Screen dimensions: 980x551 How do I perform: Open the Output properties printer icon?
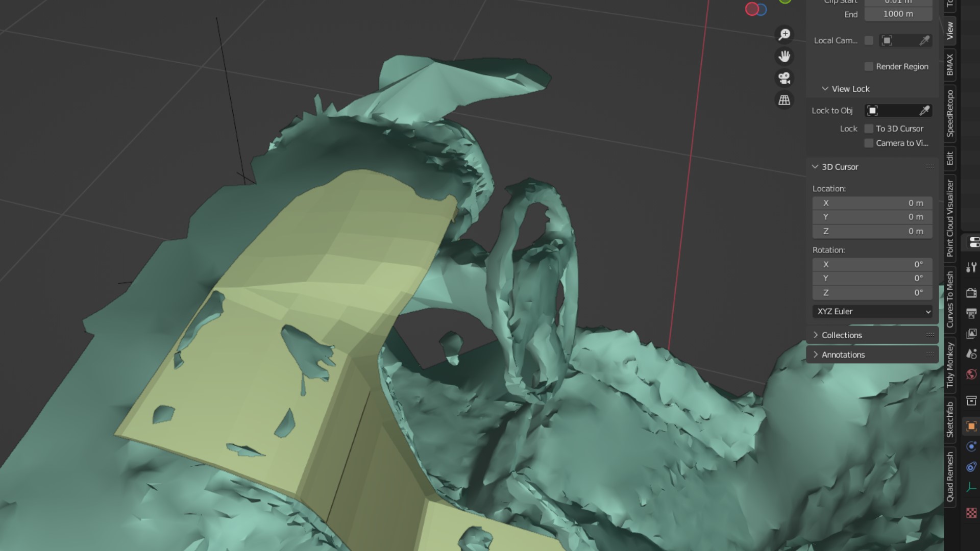pyautogui.click(x=971, y=313)
